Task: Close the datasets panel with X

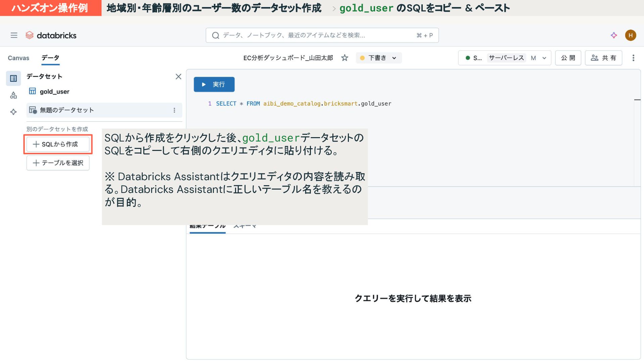Action: point(178,77)
